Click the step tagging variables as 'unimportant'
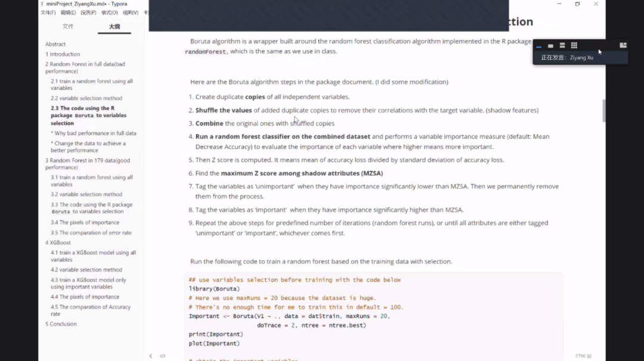The width and height of the screenshot is (644, 361). pos(377,191)
